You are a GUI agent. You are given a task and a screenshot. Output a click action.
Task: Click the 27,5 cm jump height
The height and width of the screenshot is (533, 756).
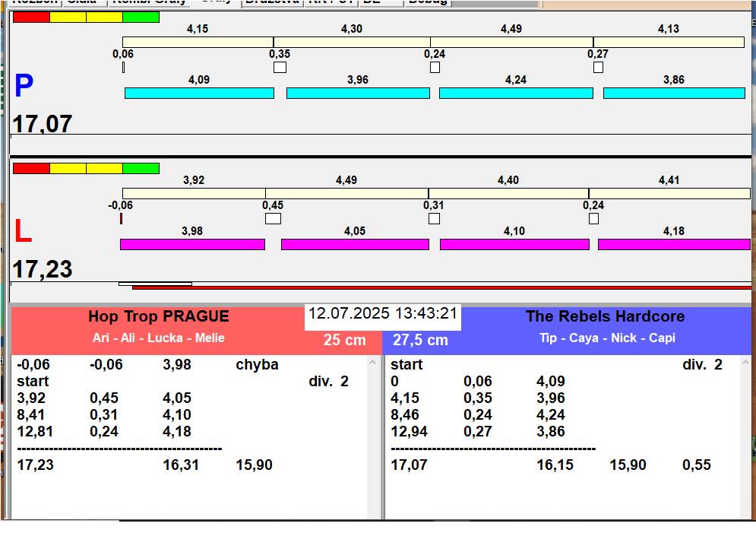(420, 340)
